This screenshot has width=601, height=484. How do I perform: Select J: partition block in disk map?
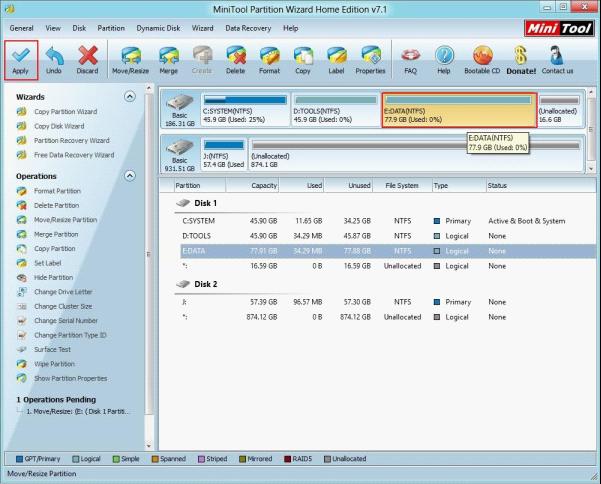coord(224,155)
